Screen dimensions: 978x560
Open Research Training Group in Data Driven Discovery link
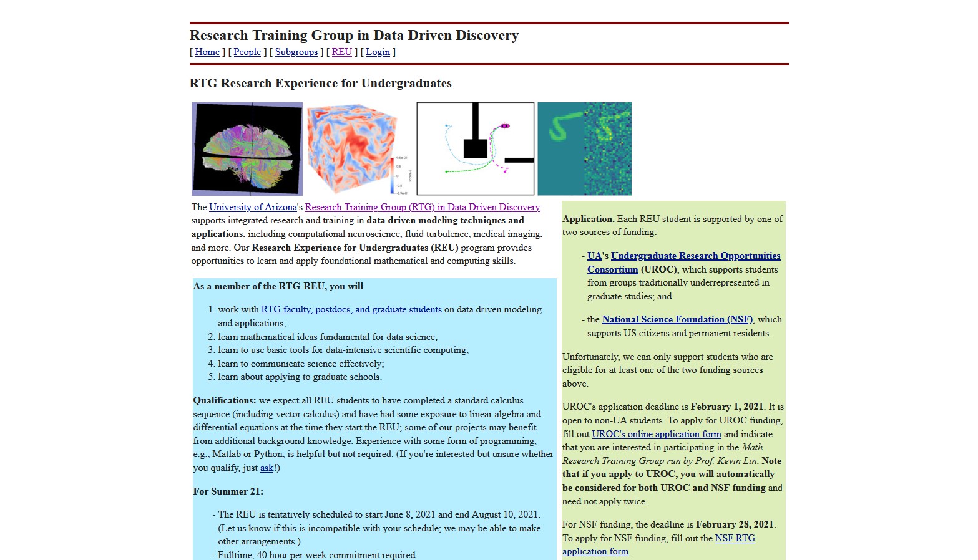coord(423,207)
